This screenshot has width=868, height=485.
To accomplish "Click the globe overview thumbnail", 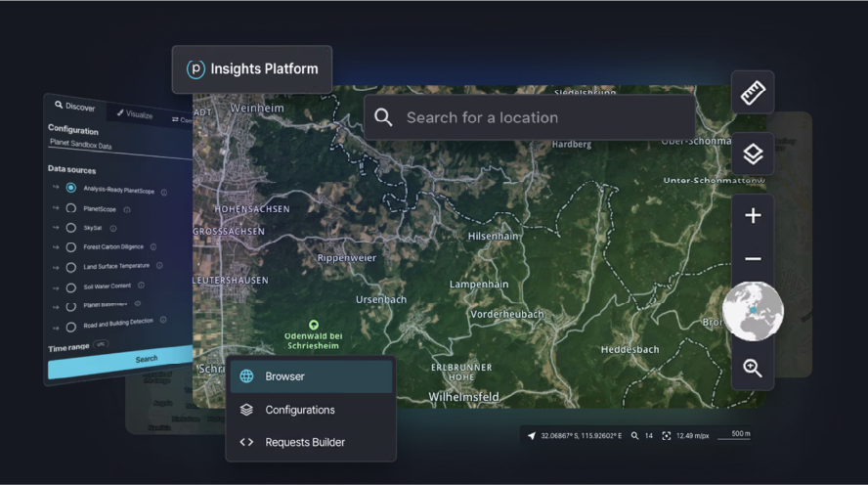I will click(753, 311).
